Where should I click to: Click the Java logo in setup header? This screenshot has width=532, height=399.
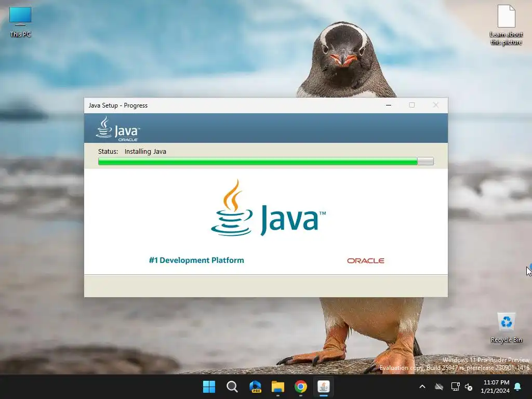click(x=118, y=129)
